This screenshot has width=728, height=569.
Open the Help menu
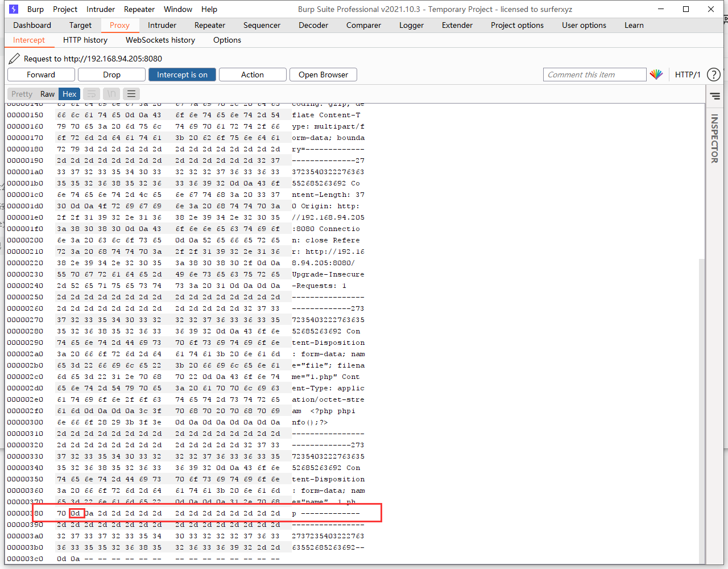point(209,9)
